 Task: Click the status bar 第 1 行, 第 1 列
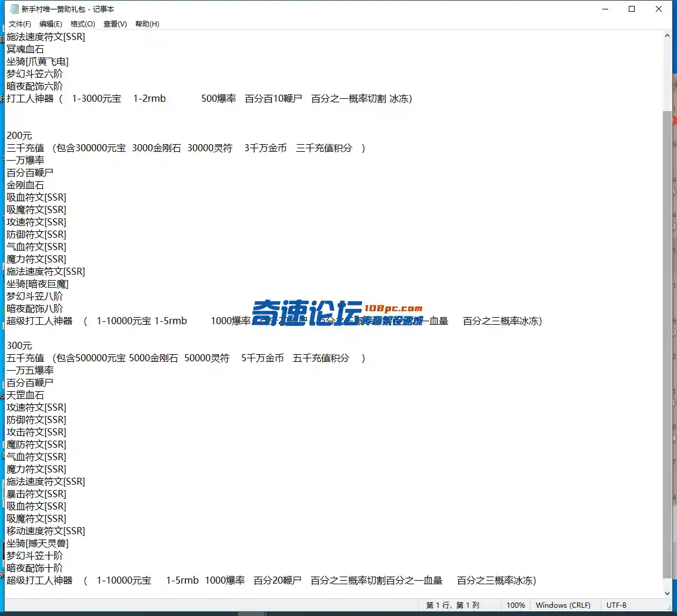452,605
